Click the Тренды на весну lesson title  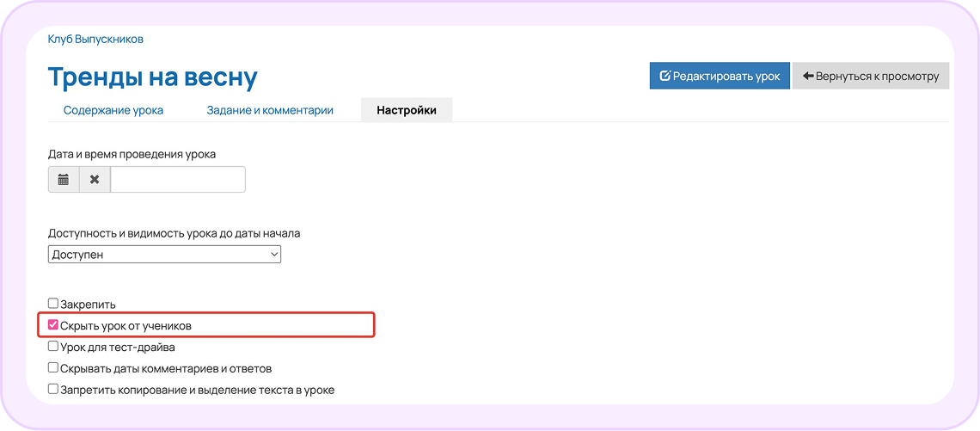click(152, 77)
